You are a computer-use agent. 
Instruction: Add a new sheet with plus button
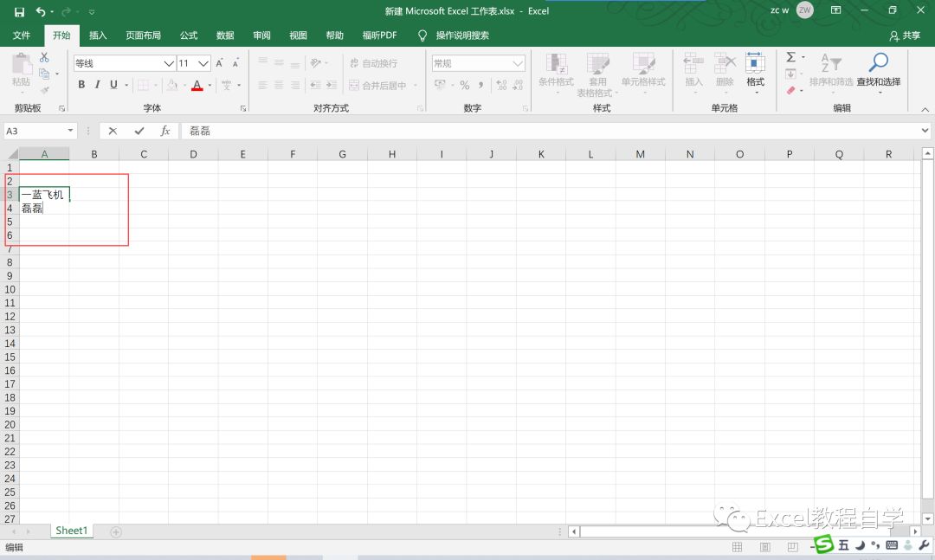click(116, 531)
